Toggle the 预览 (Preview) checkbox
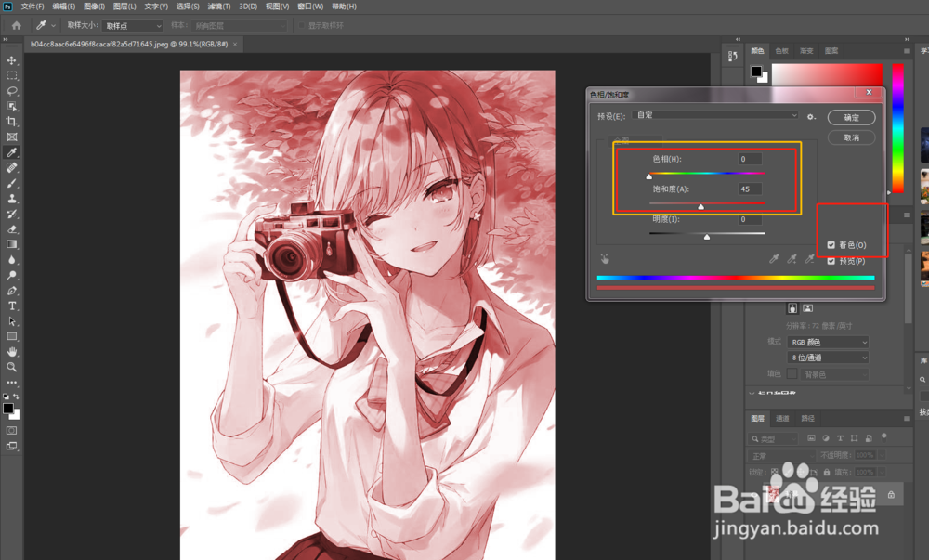929x560 pixels. (x=831, y=261)
